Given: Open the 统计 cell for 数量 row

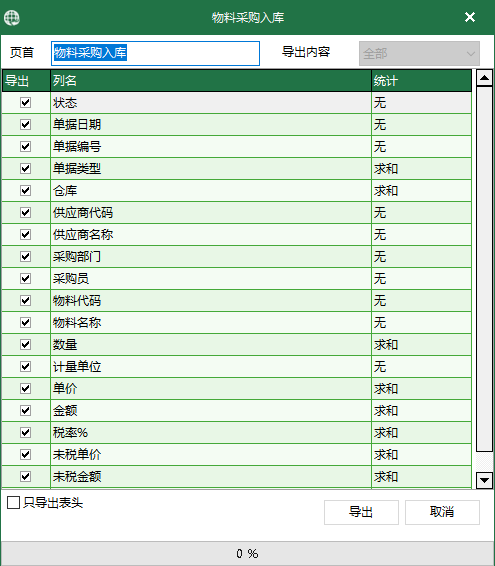Looking at the screenshot, I should point(421,344).
